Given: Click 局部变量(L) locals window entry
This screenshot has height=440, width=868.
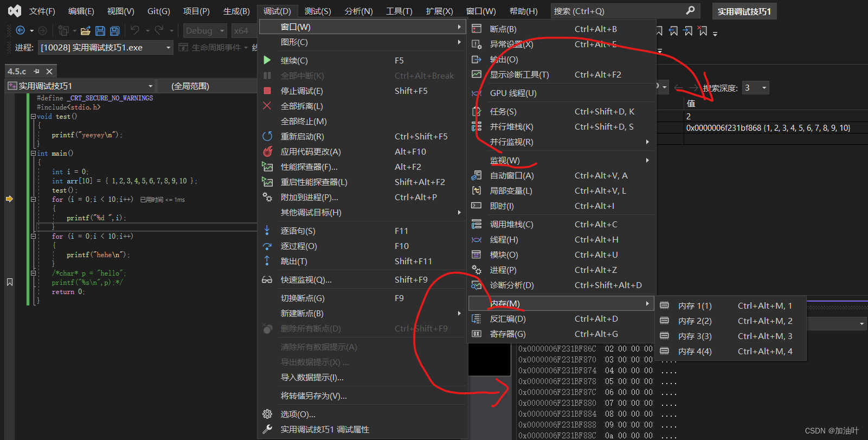Looking at the screenshot, I should tap(562, 190).
